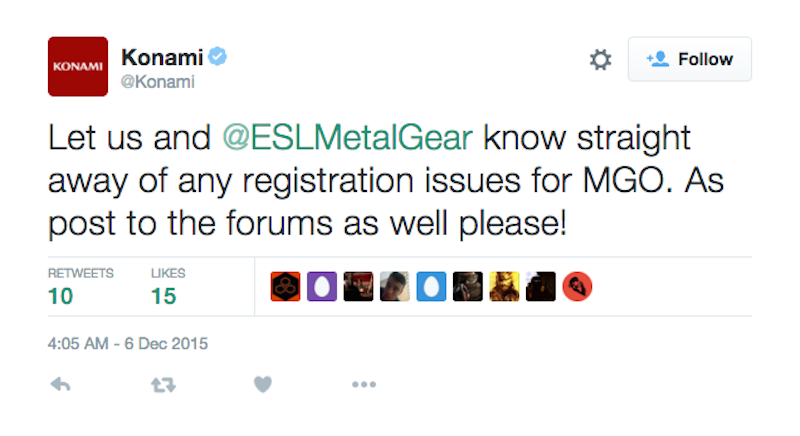
Task: Click the blue egg default avatar
Action: (430, 287)
